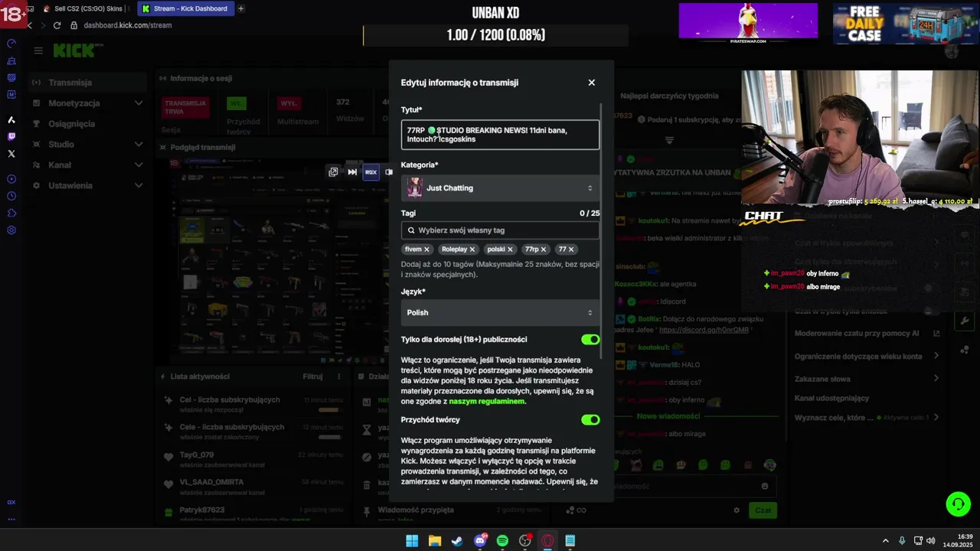Click the Cel - liczba subskrybujących activity entry
Image resolution: width=980 pixels, height=551 pixels.
click(x=253, y=405)
